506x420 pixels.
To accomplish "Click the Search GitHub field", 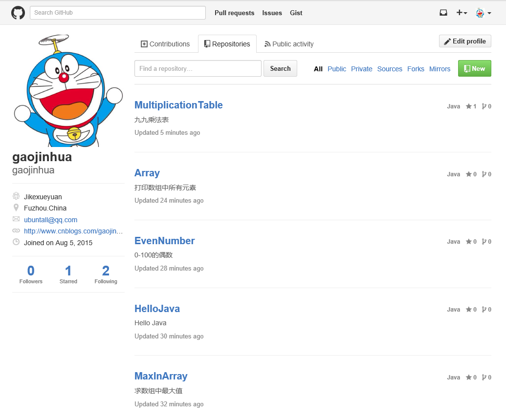I will point(118,13).
